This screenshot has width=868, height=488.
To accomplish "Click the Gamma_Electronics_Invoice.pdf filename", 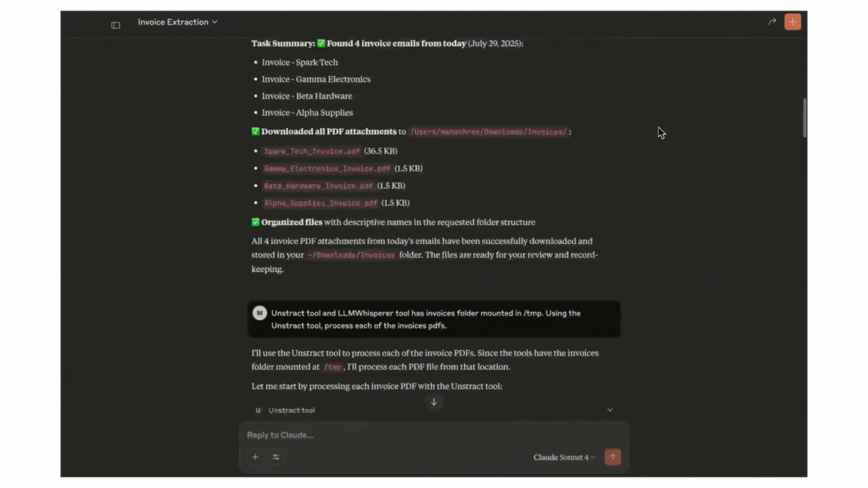I will click(327, 169).
